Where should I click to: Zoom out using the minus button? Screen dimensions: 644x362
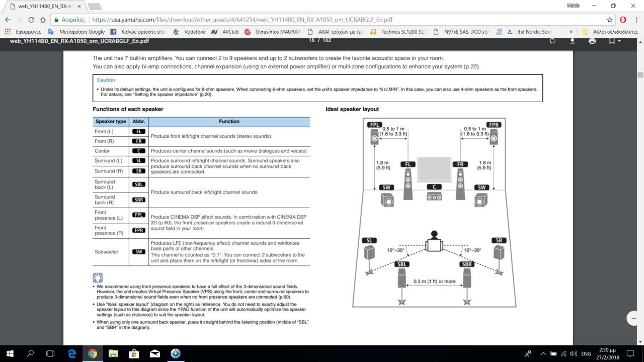tap(633, 318)
